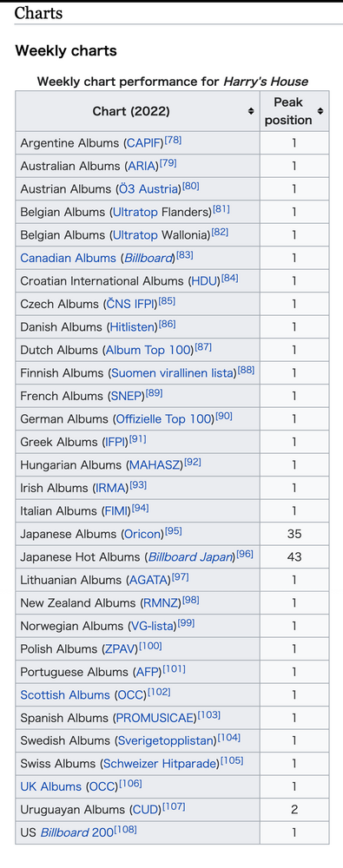
Task: Click the Offizielle Top 100 link
Action: click(x=165, y=419)
